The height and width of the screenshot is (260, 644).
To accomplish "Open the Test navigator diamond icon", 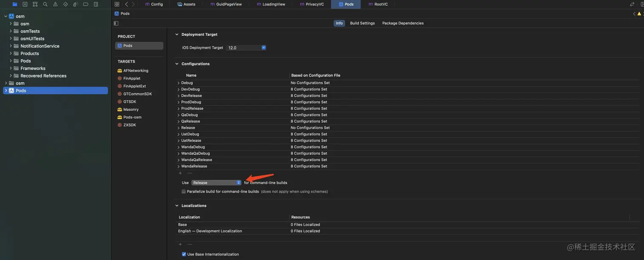I will click(x=66, y=4).
